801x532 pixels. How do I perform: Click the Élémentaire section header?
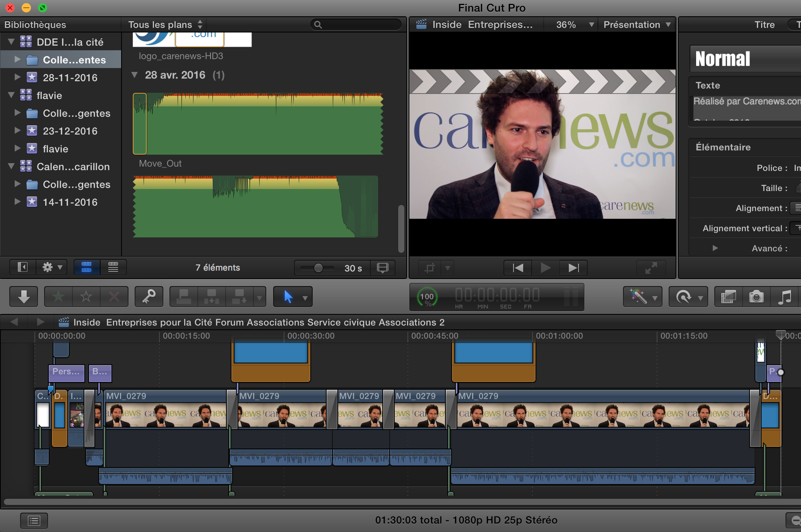point(723,147)
